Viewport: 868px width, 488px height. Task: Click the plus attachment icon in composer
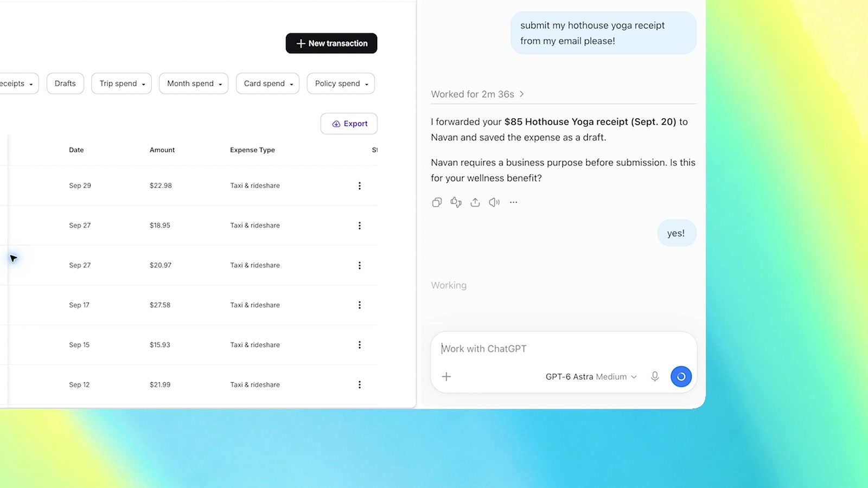446,376
